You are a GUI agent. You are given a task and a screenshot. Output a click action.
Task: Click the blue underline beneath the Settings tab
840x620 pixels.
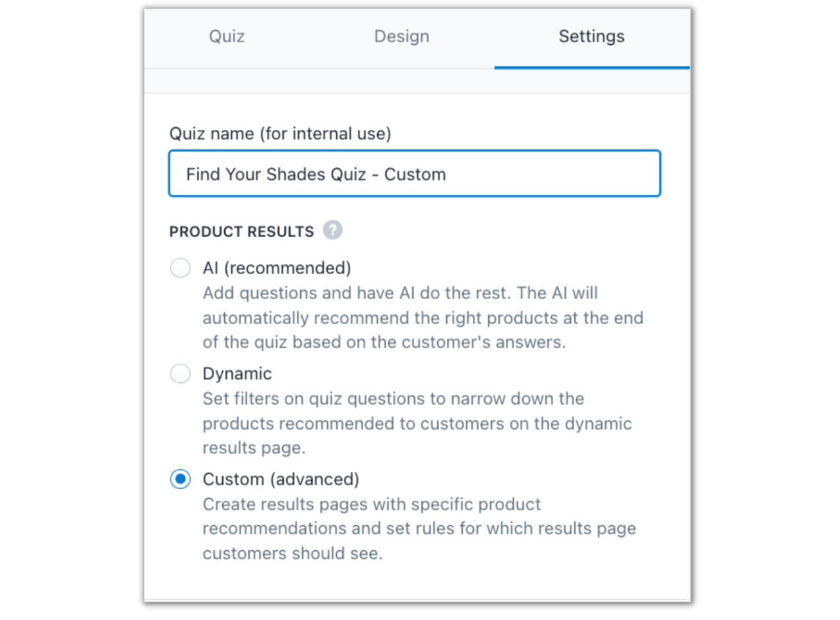pyautogui.click(x=591, y=67)
